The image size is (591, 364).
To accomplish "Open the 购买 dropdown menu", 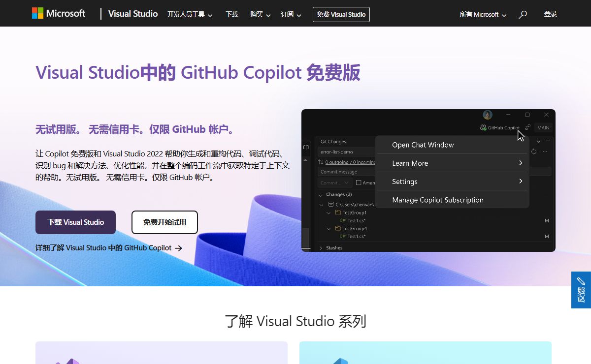I will [260, 15].
